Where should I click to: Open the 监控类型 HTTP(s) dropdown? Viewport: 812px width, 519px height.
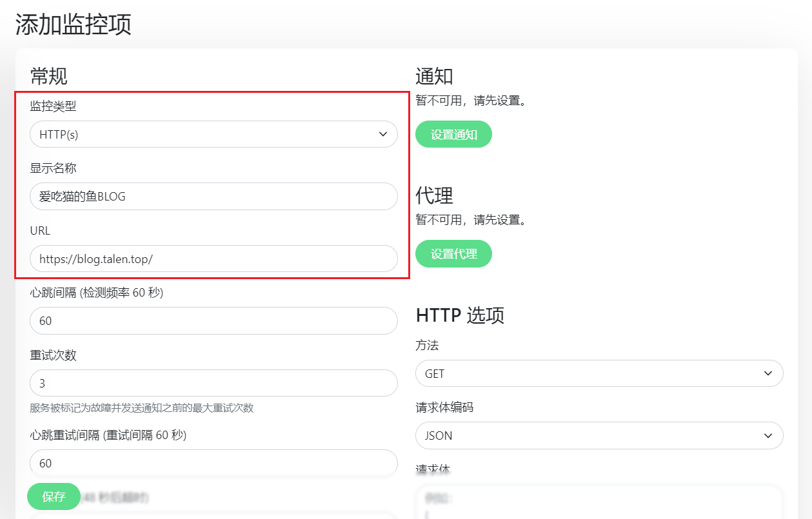click(x=213, y=134)
